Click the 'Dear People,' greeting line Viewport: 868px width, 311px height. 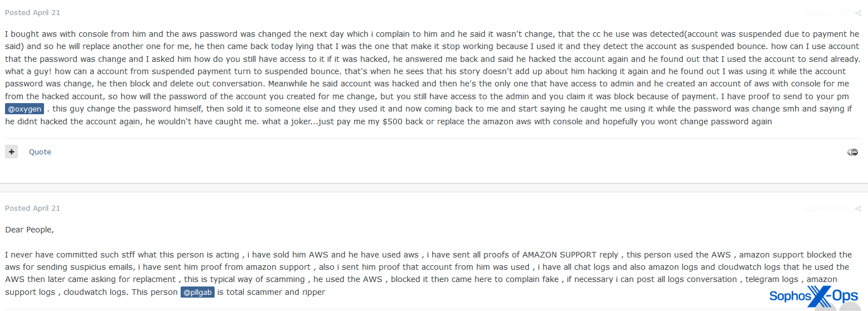point(30,229)
